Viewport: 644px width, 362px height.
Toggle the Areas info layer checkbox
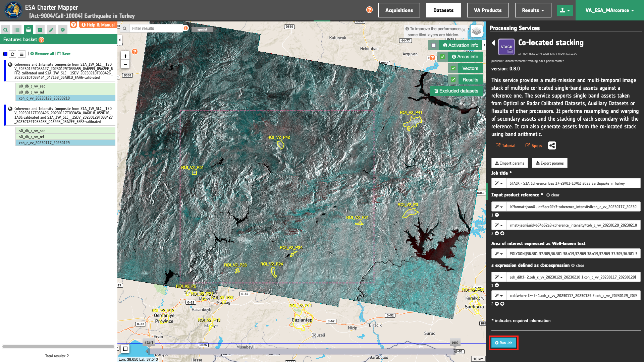coord(443,57)
